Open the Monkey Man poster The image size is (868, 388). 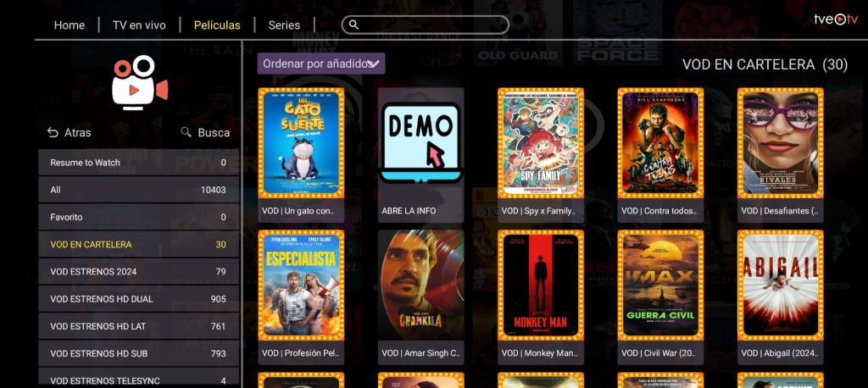(x=541, y=285)
